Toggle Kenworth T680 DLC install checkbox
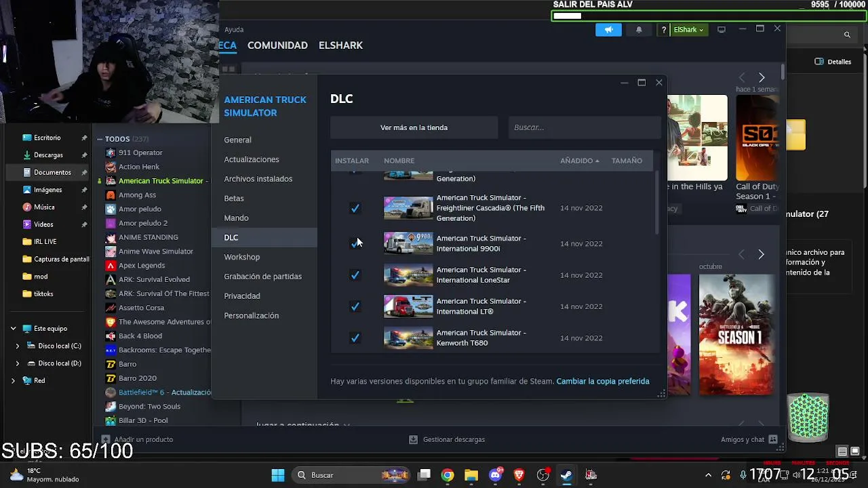Image resolution: width=868 pixels, height=488 pixels. tap(355, 338)
